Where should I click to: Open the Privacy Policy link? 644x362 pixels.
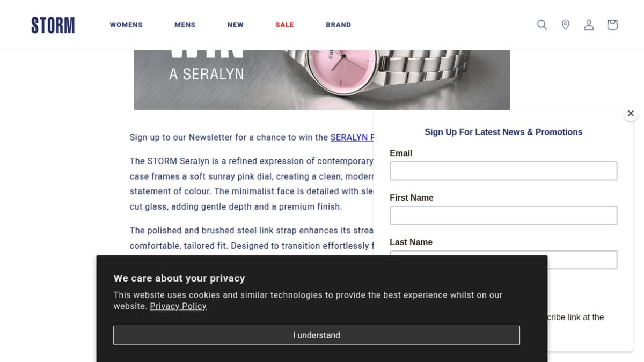tap(178, 306)
